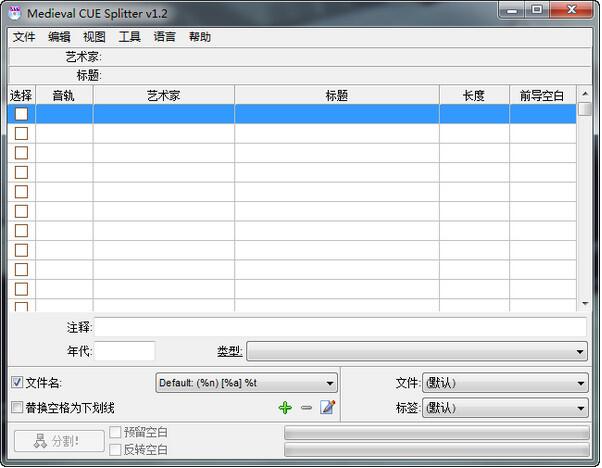The width and height of the screenshot is (602, 468).
Task: Open the 帮助 menu
Action: pyautogui.click(x=200, y=37)
